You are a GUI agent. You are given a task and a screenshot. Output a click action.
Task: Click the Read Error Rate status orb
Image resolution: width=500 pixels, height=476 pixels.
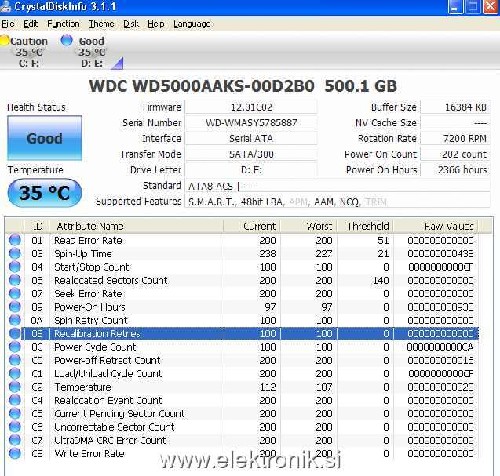(14, 240)
